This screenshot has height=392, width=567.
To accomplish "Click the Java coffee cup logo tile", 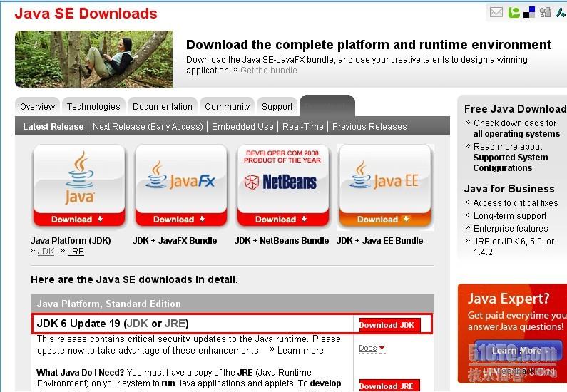I will coord(79,178).
